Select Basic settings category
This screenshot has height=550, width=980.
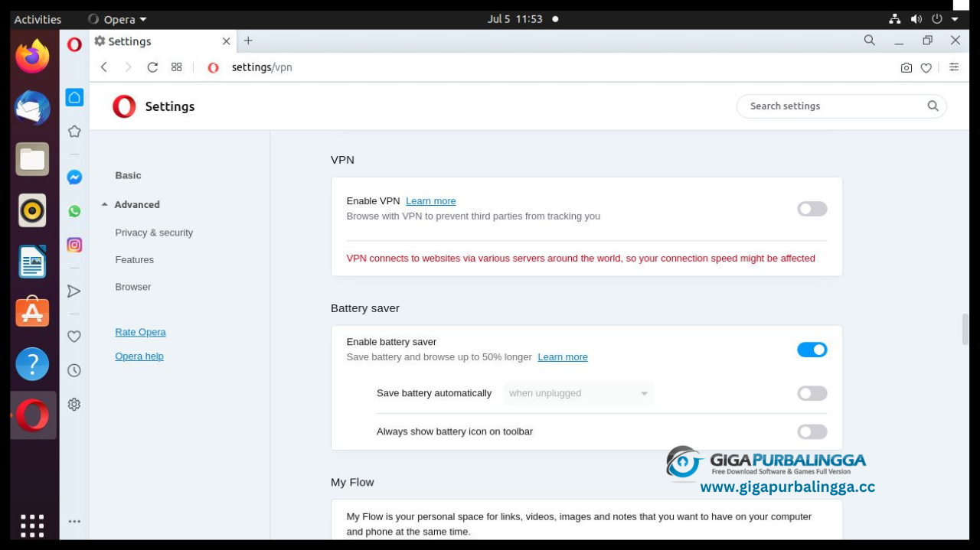click(x=128, y=175)
